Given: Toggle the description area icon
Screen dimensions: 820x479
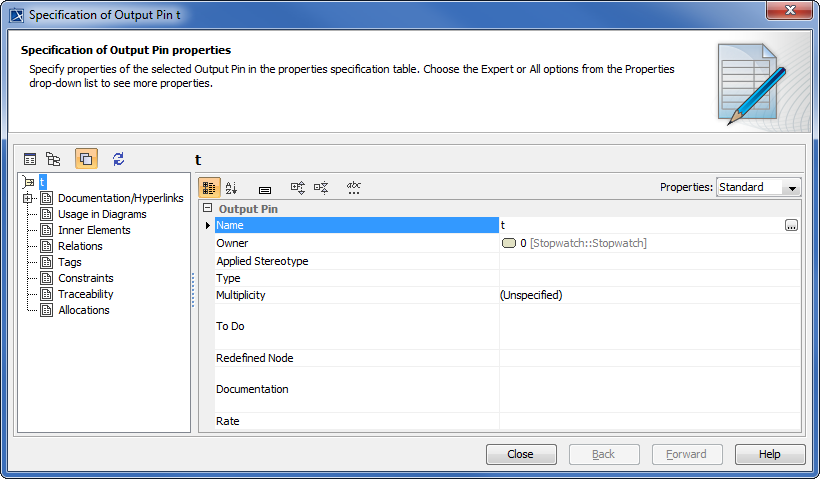Looking at the screenshot, I should pos(265,190).
